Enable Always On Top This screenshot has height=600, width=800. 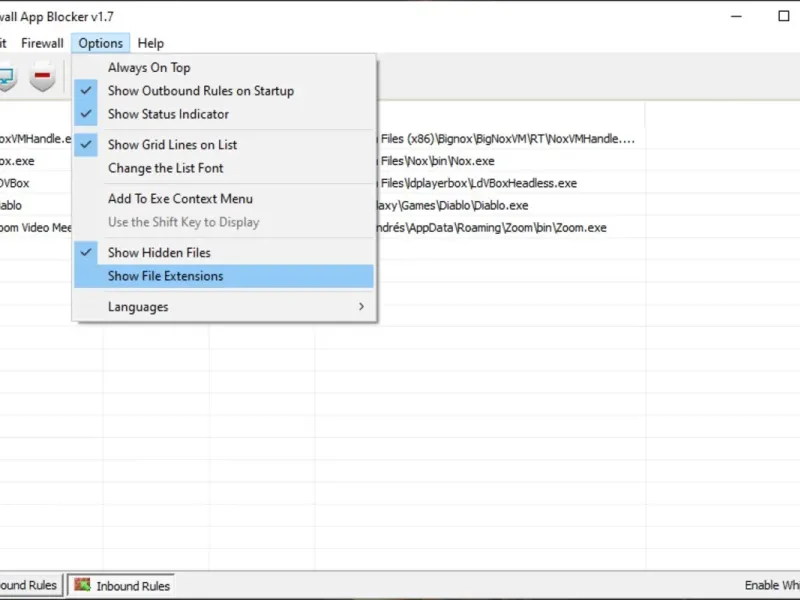click(x=149, y=68)
